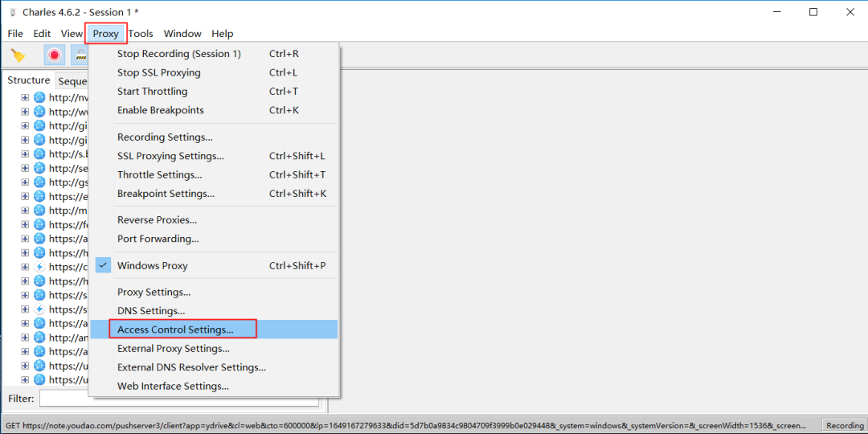Open Web Interface Settings...
The height and width of the screenshot is (434, 868).
tap(213, 387)
